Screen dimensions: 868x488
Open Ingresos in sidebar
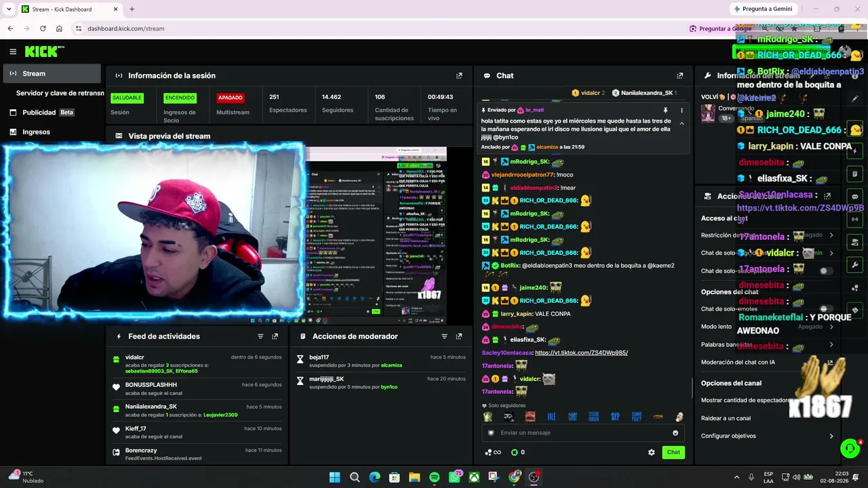coord(51,132)
